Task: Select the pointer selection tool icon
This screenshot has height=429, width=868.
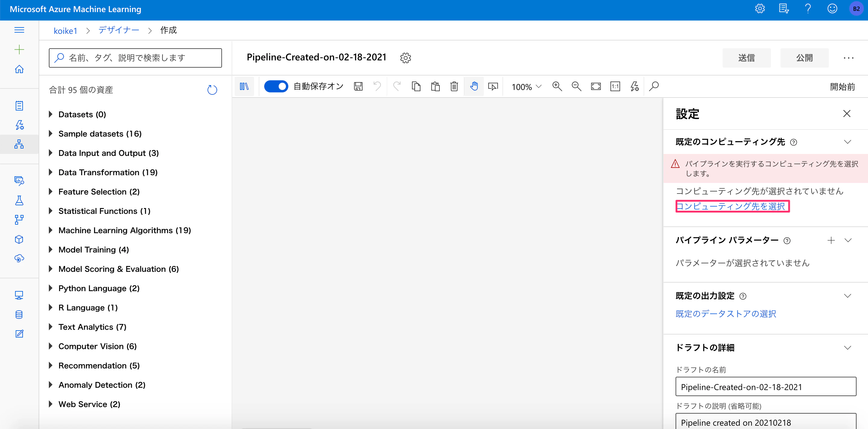Action: click(493, 86)
